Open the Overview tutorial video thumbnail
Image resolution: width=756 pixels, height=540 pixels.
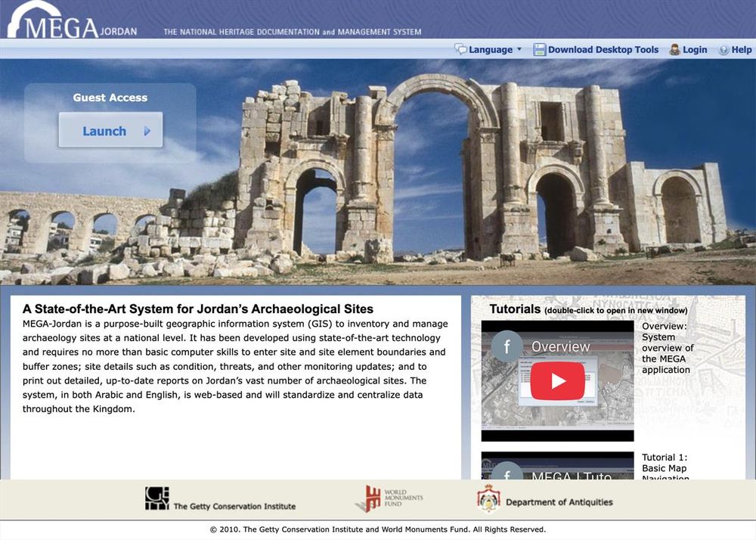[557, 381]
